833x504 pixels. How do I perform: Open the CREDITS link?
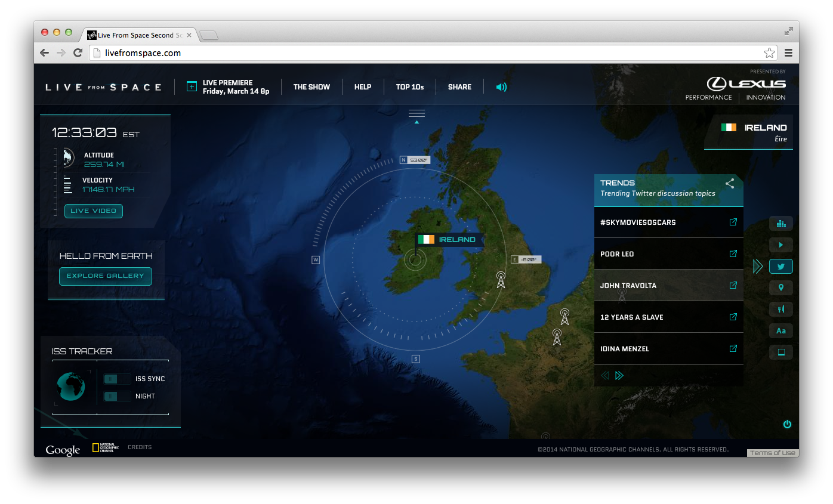(x=140, y=447)
